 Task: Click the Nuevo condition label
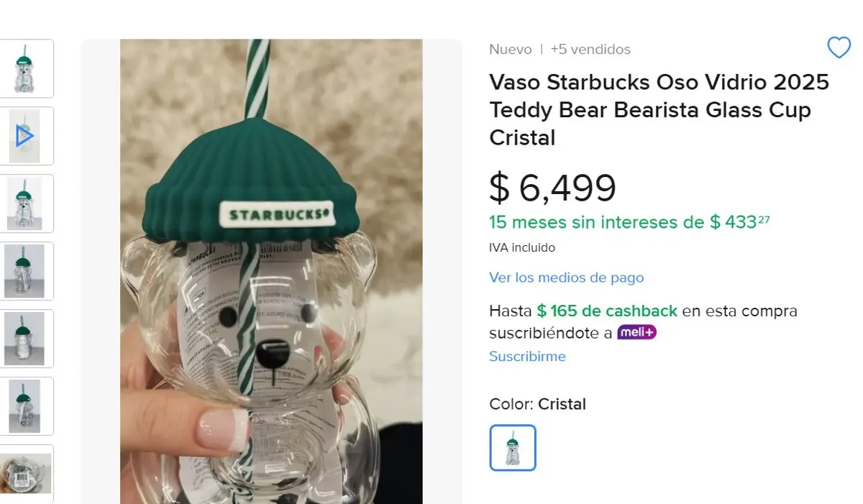(x=510, y=49)
